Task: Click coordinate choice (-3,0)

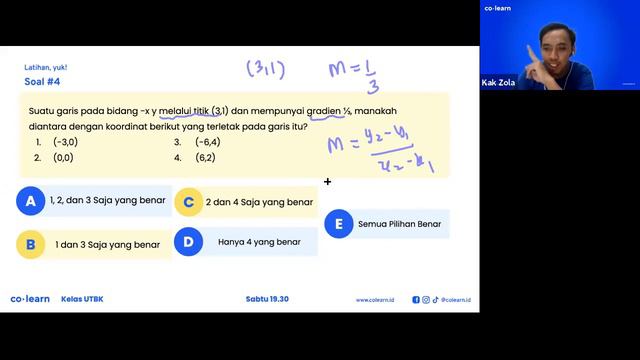Action: coord(65,142)
